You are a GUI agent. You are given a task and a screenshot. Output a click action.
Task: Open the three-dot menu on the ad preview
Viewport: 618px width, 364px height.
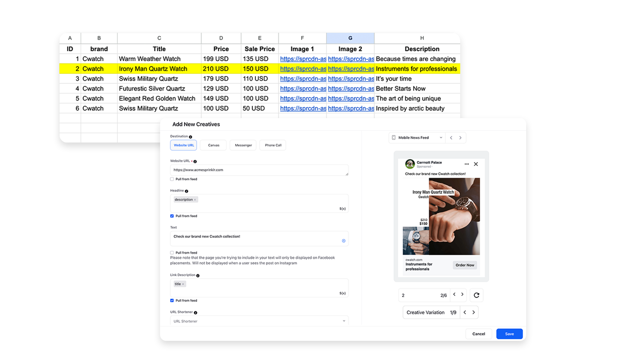click(x=467, y=164)
